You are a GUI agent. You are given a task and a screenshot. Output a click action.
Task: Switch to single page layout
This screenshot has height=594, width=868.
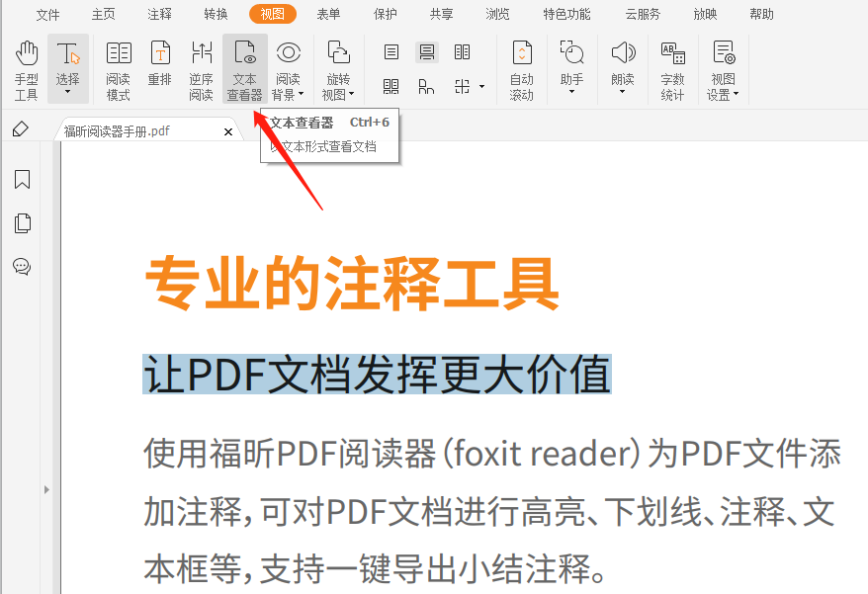click(x=391, y=52)
